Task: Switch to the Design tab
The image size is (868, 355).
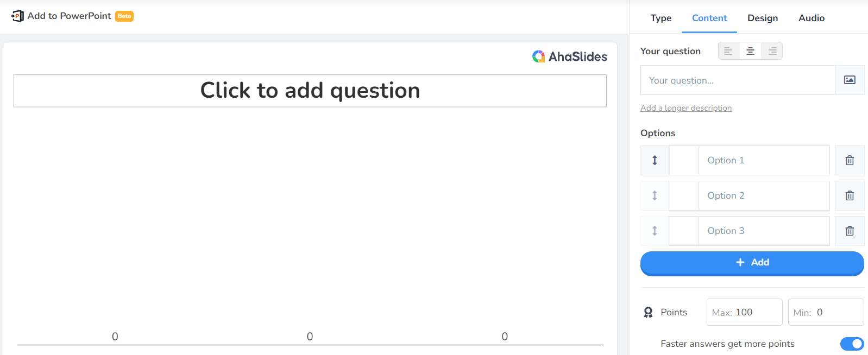Action: 762,18
